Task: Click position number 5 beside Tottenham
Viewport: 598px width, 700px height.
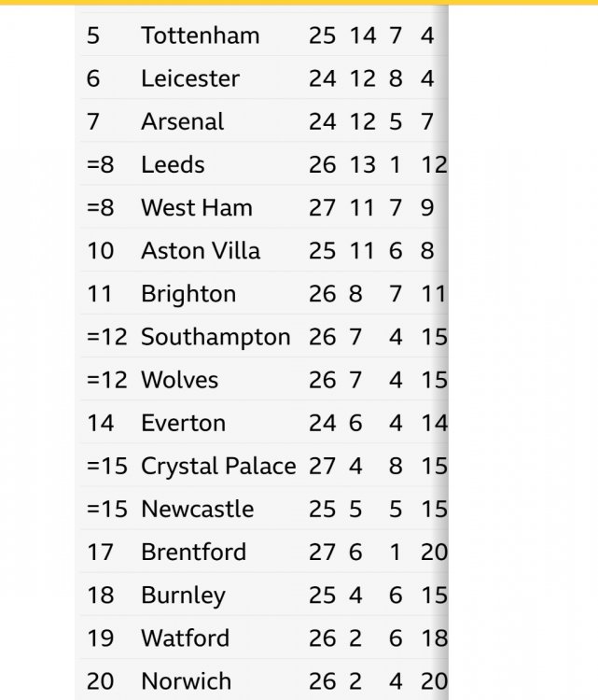Action: tap(92, 35)
